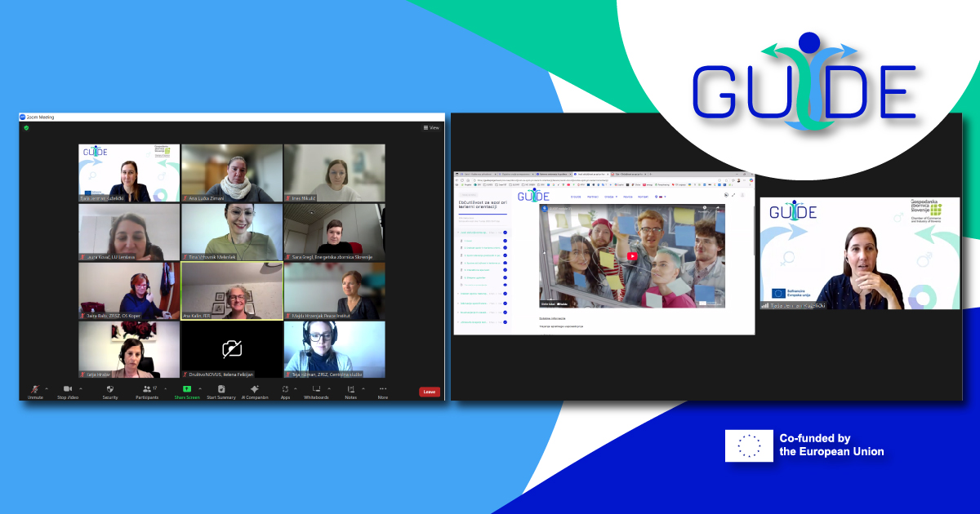
Task: Expand the arrow next to Share Screen
Action: pos(198,388)
